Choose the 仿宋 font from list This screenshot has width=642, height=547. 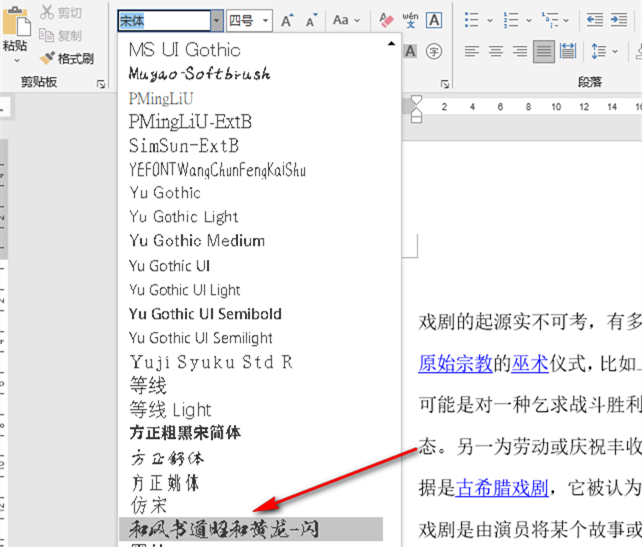click(148, 506)
